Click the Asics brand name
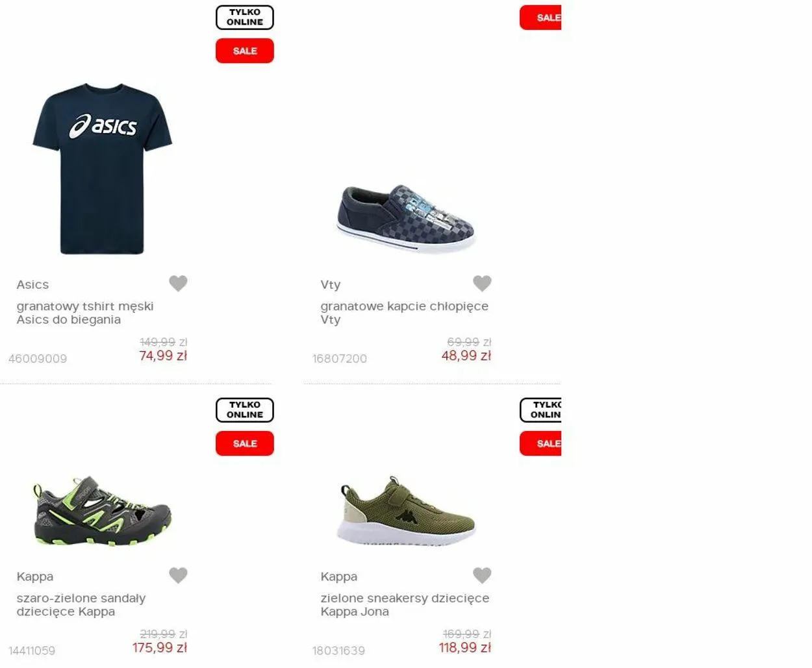Screen dimensions: 812x668 (32, 284)
